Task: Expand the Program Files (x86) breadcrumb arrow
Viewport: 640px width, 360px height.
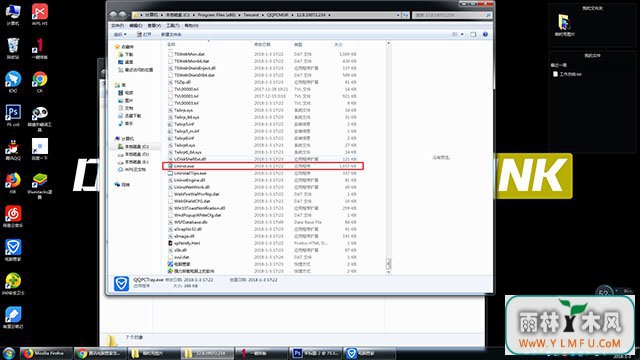Action: (239, 15)
